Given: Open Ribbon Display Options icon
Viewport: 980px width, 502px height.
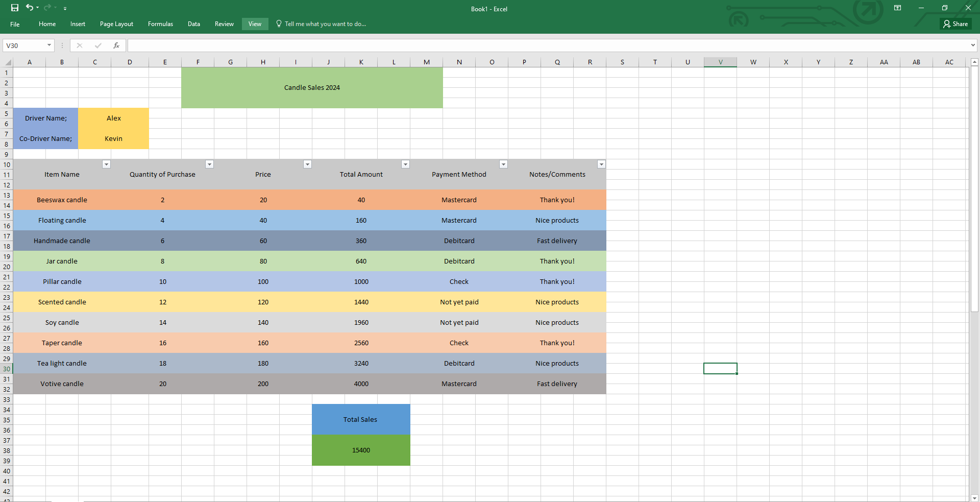Looking at the screenshot, I should click(x=897, y=8).
